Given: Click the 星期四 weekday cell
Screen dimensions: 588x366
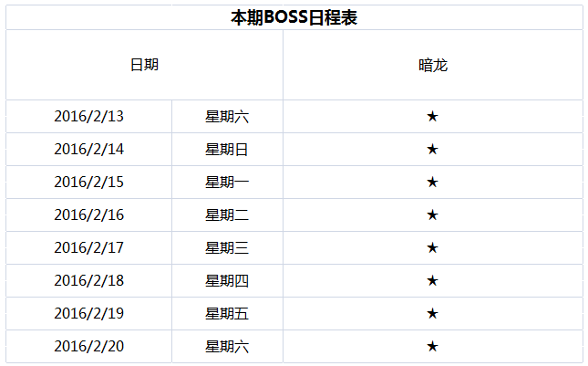Looking at the screenshot, I should (227, 281).
